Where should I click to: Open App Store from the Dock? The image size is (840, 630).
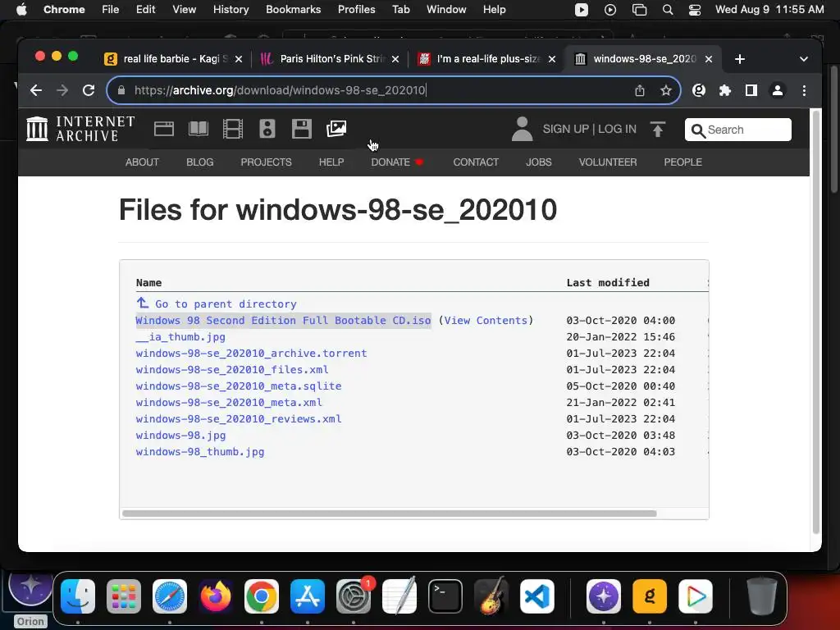(308, 596)
